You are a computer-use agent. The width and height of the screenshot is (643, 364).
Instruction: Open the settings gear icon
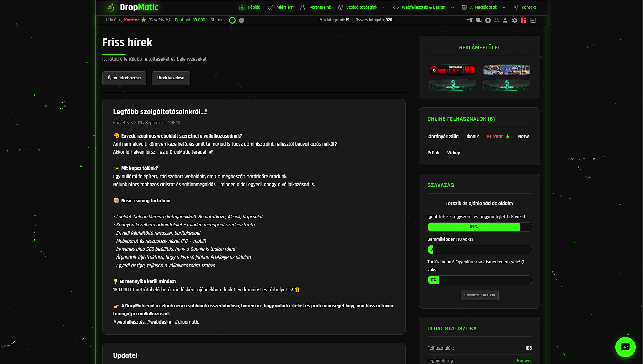[514, 20]
